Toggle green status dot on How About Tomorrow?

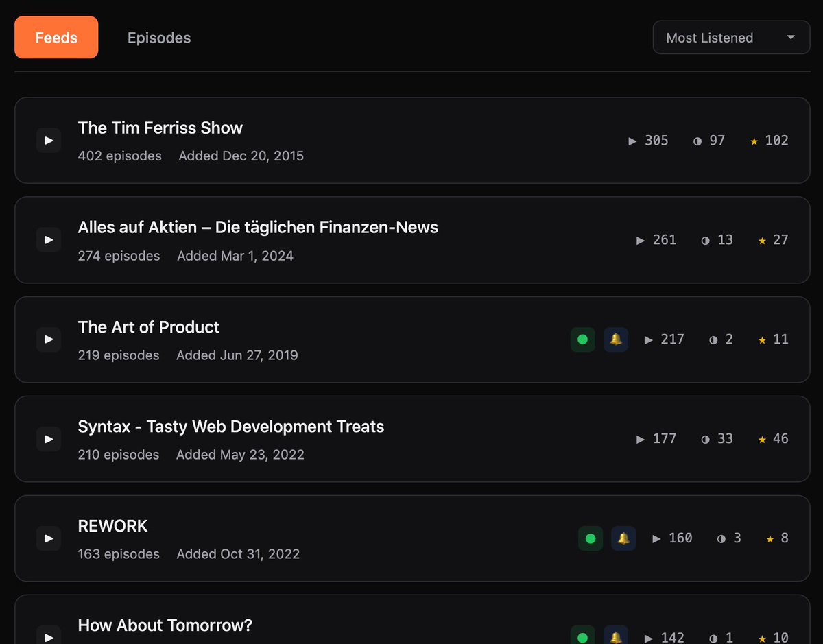pos(583,637)
